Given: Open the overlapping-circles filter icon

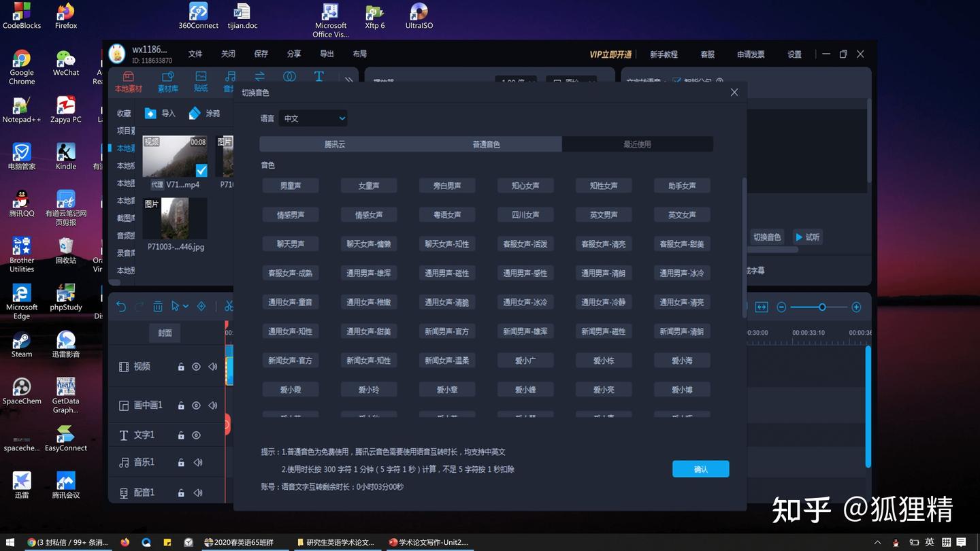Looking at the screenshot, I should pos(289,76).
